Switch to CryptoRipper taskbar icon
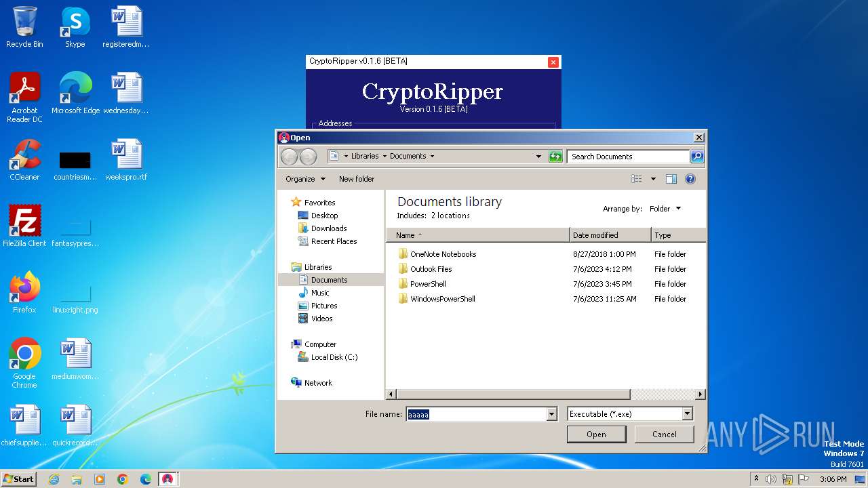Screen dimensions: 868x488 (x=167, y=479)
